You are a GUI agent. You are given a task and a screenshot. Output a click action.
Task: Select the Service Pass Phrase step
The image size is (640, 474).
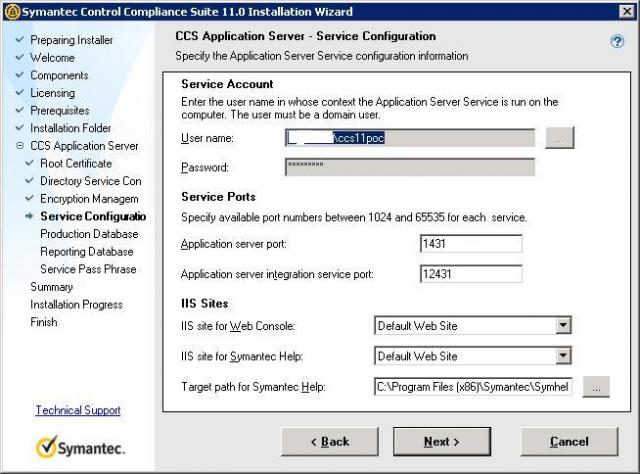[x=88, y=269]
